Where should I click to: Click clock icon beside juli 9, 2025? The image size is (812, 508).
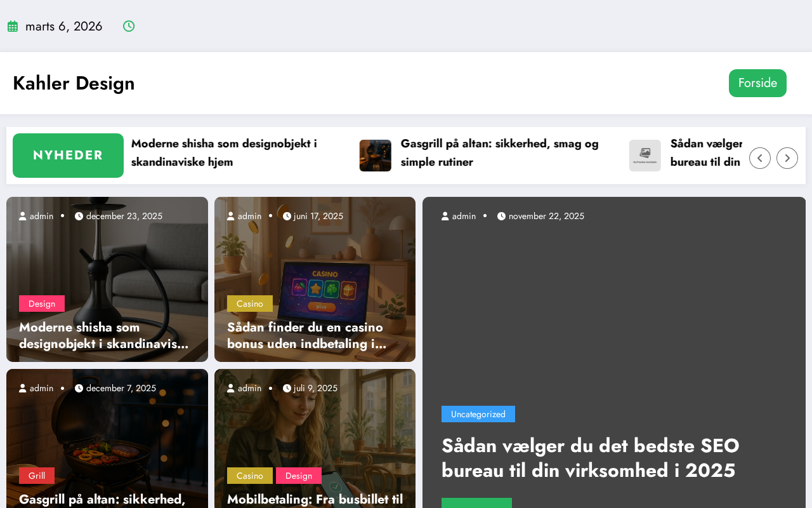(287, 388)
